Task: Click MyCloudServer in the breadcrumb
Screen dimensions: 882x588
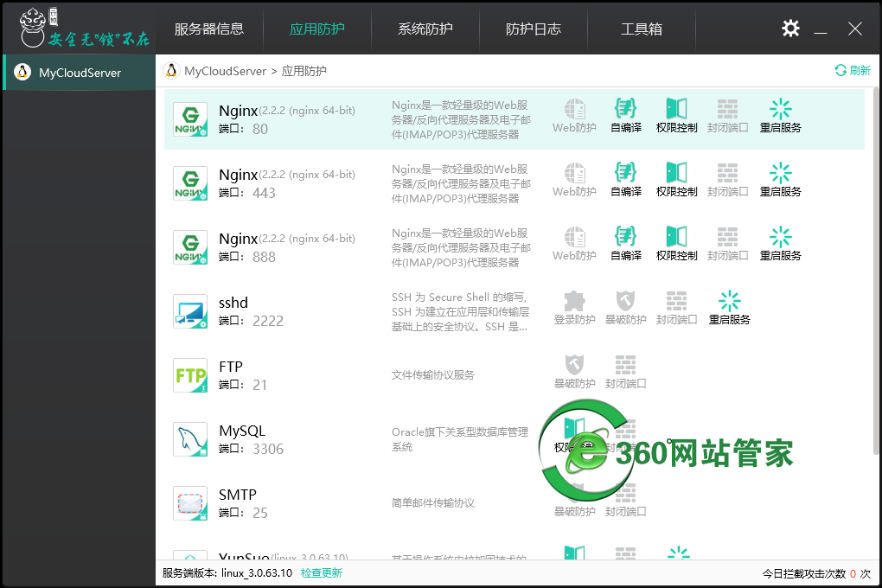Action: (x=225, y=71)
